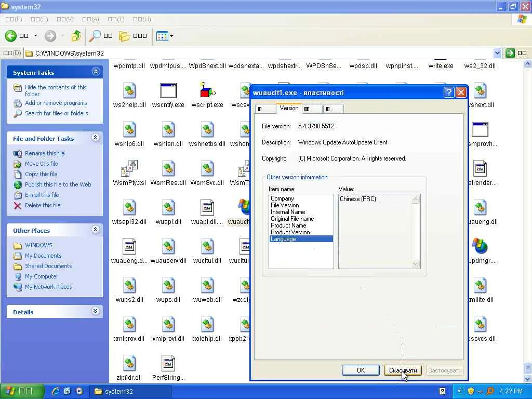Screen dimensions: 532x399
Task: Expand the Details panel
Action: click(x=96, y=311)
